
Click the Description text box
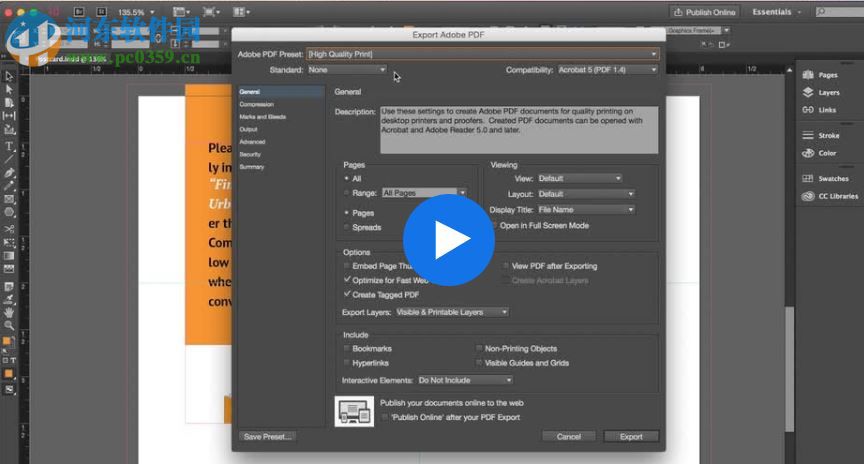(x=519, y=130)
